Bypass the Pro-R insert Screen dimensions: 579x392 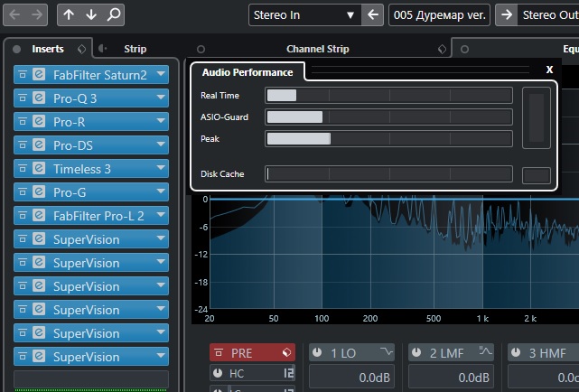click(23, 121)
